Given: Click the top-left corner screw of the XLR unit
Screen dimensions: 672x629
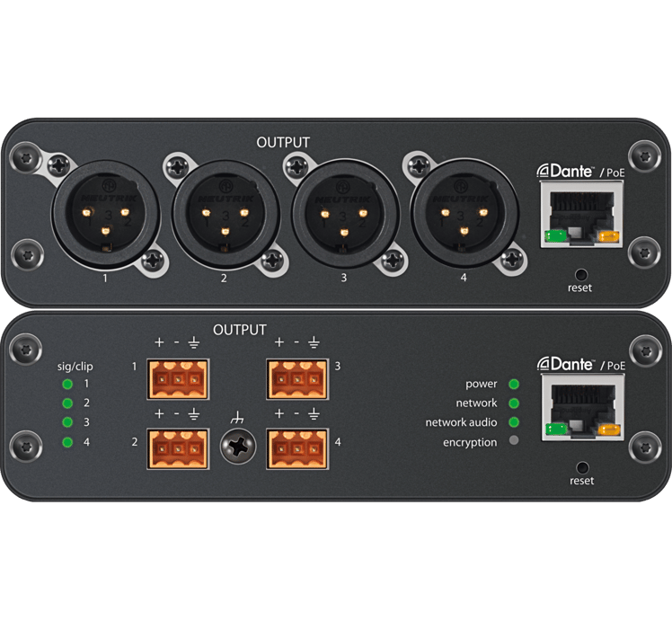Looking at the screenshot, I should tap(27, 158).
